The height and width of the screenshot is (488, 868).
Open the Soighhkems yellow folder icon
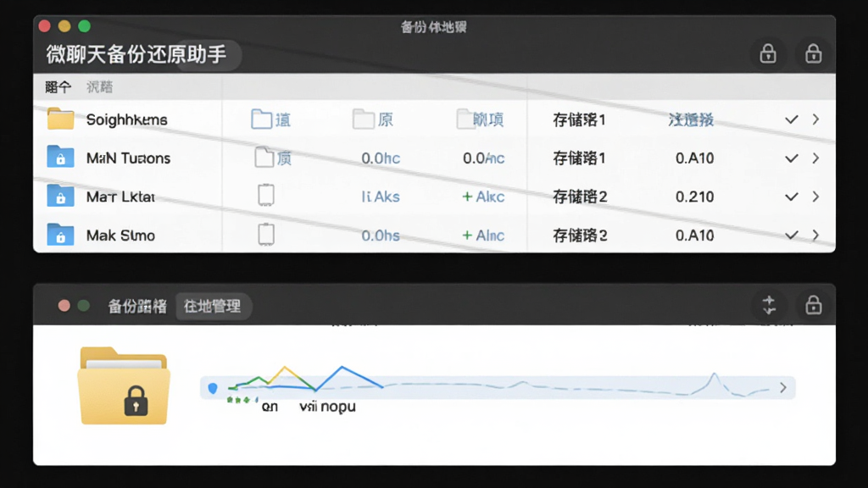pos(60,119)
